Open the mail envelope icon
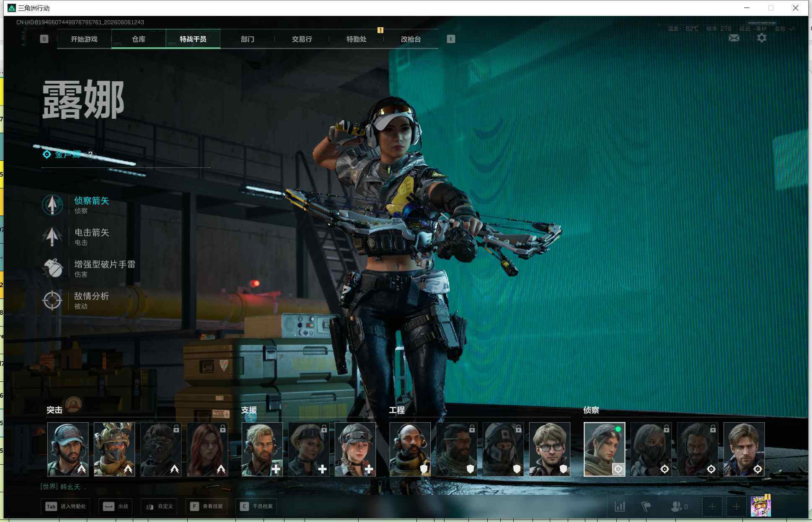The width and height of the screenshot is (812, 522). 734,38
